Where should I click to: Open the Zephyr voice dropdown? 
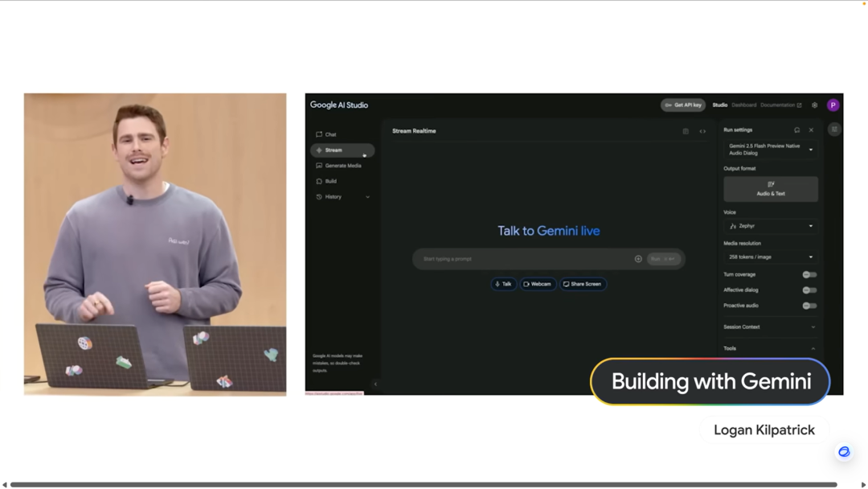(771, 226)
